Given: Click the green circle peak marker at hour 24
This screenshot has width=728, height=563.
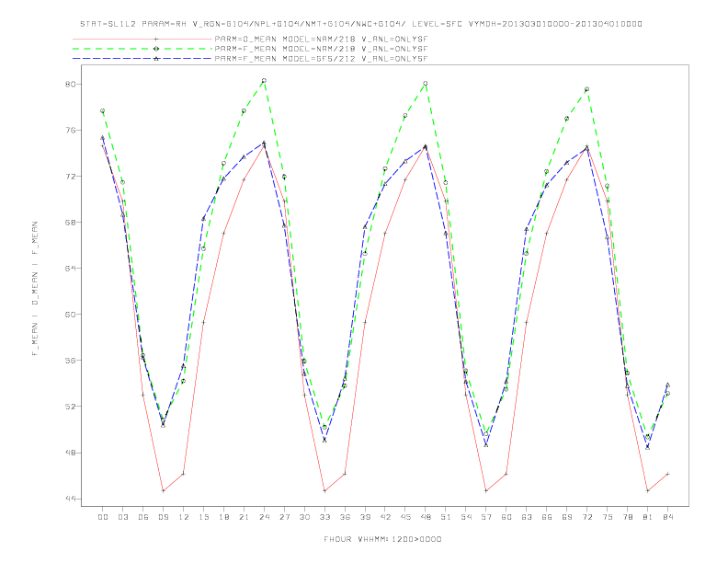Looking at the screenshot, I should point(264,81).
